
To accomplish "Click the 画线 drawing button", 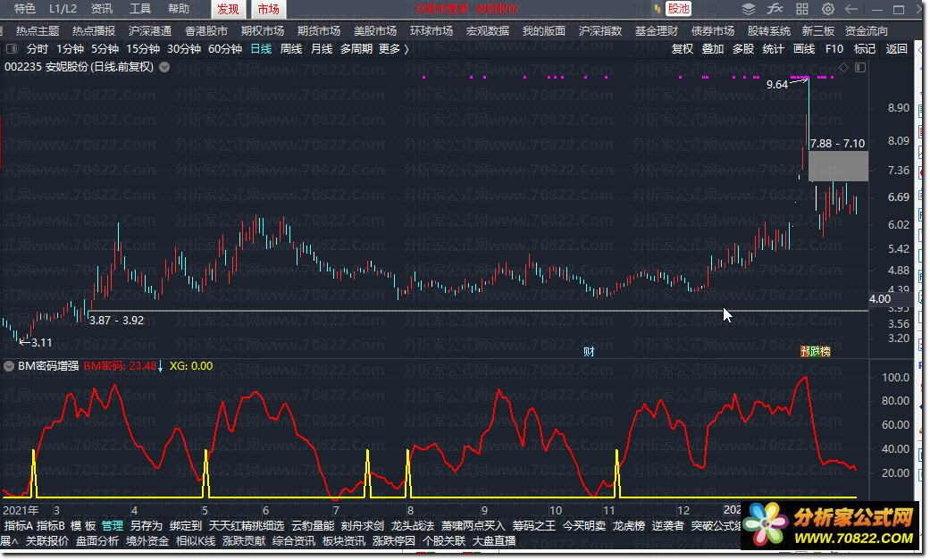I will pyautogui.click(x=804, y=48).
